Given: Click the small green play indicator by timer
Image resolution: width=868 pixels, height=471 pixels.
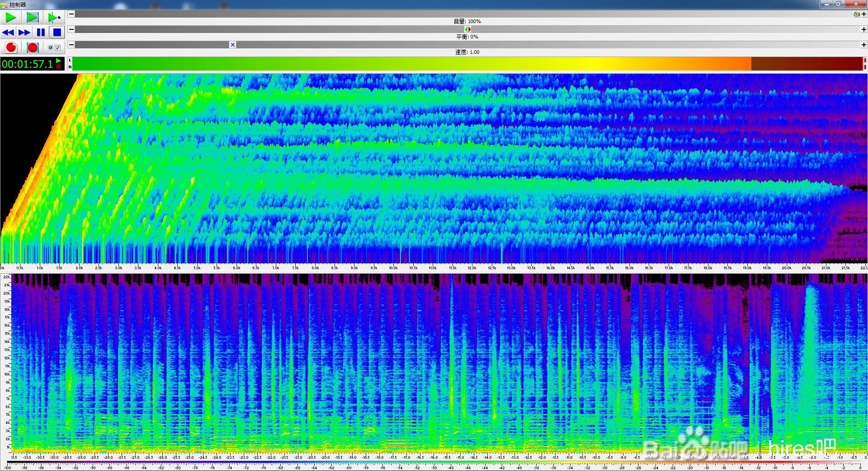Looking at the screenshot, I should click(x=59, y=61).
